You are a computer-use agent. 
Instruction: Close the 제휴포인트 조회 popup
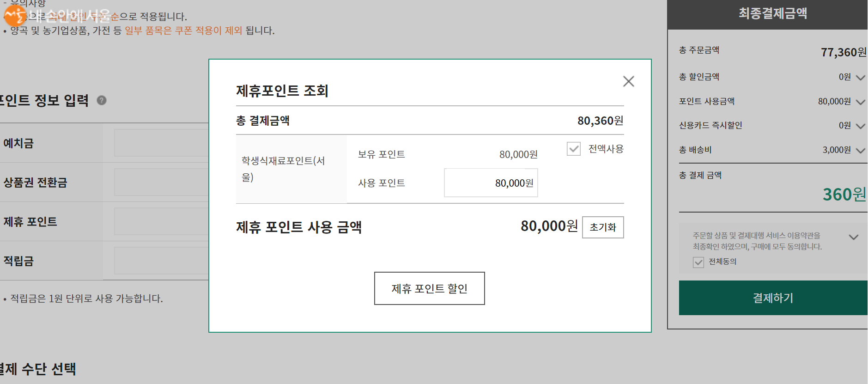628,81
